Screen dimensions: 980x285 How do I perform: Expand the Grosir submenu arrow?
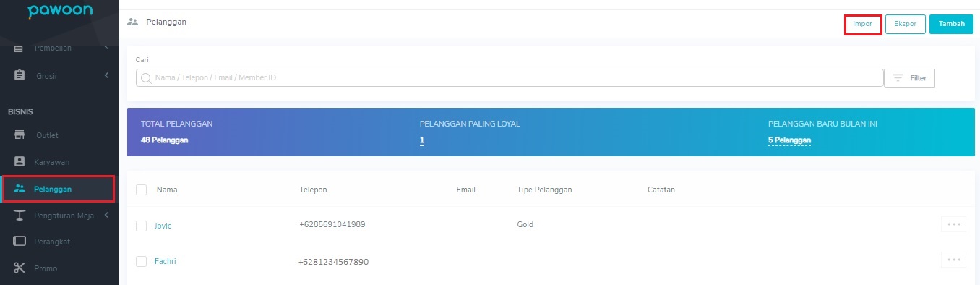tap(106, 75)
